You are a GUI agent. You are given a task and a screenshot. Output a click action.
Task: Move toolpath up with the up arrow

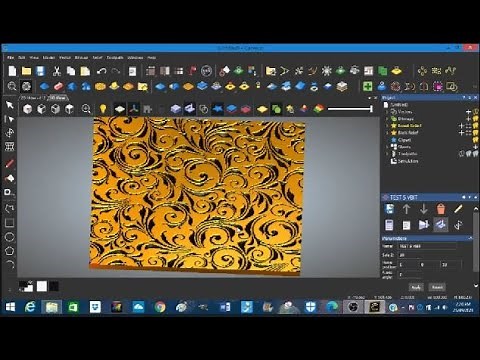coord(406,209)
